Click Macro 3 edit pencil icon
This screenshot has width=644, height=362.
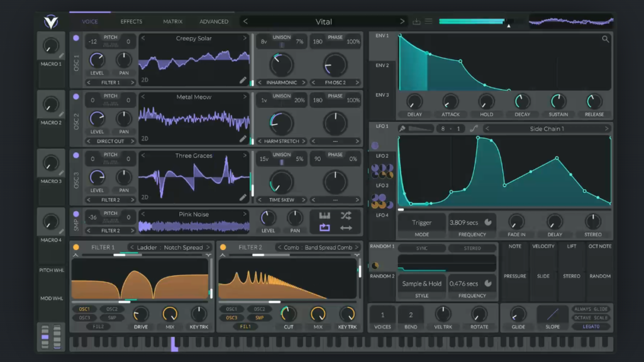pyautogui.click(x=61, y=173)
